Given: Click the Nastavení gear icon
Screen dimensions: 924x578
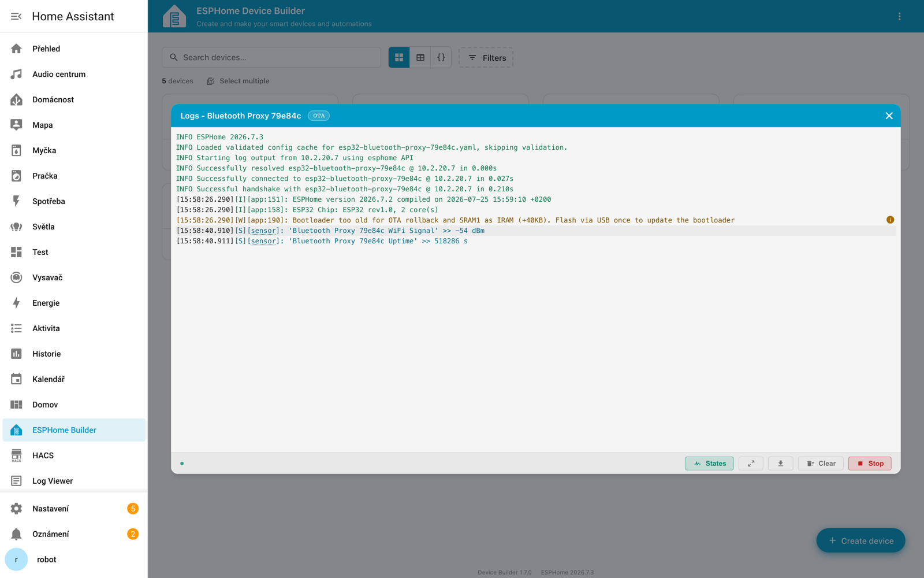Looking at the screenshot, I should [x=16, y=509].
